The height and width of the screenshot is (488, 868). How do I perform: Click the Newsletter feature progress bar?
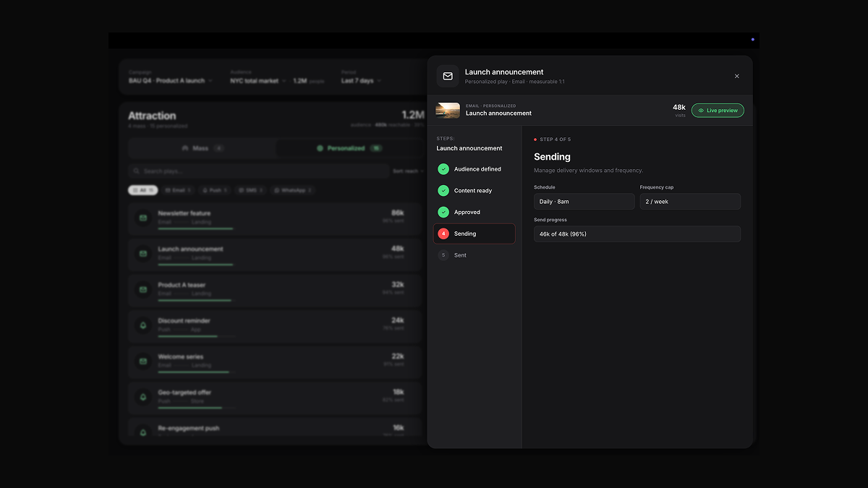click(196, 228)
